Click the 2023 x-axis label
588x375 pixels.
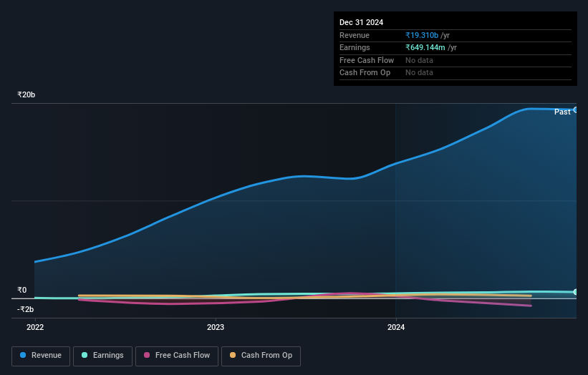point(216,327)
